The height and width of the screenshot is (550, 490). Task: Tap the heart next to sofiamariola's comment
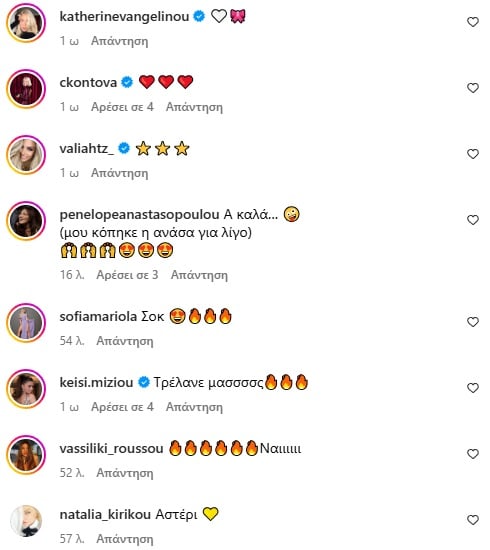click(472, 322)
